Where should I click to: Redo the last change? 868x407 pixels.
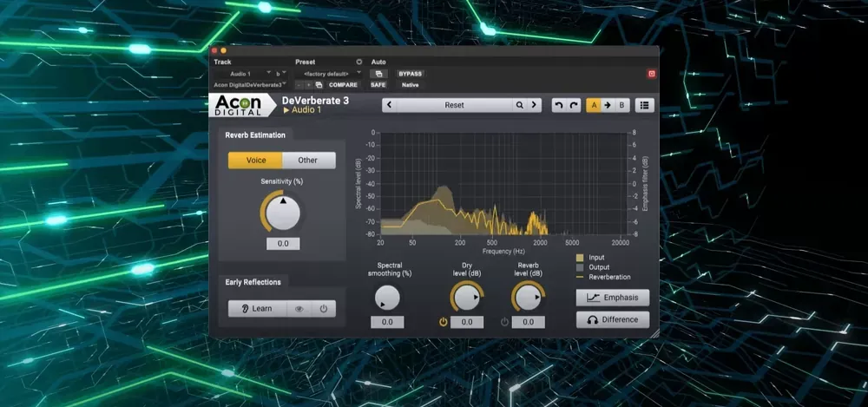click(574, 105)
